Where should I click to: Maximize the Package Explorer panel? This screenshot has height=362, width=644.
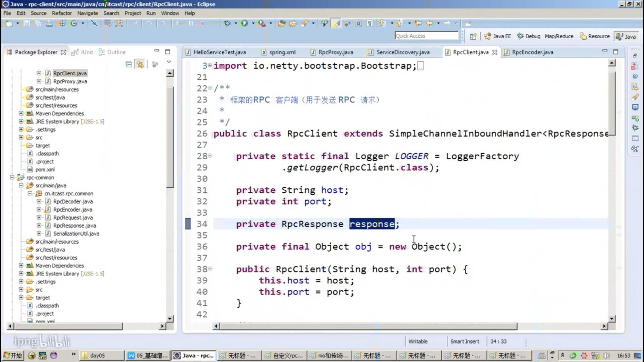(x=168, y=52)
